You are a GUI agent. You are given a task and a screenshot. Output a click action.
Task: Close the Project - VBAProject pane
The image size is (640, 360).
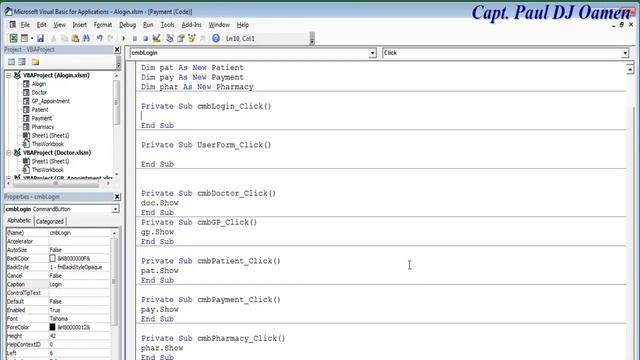117,49
